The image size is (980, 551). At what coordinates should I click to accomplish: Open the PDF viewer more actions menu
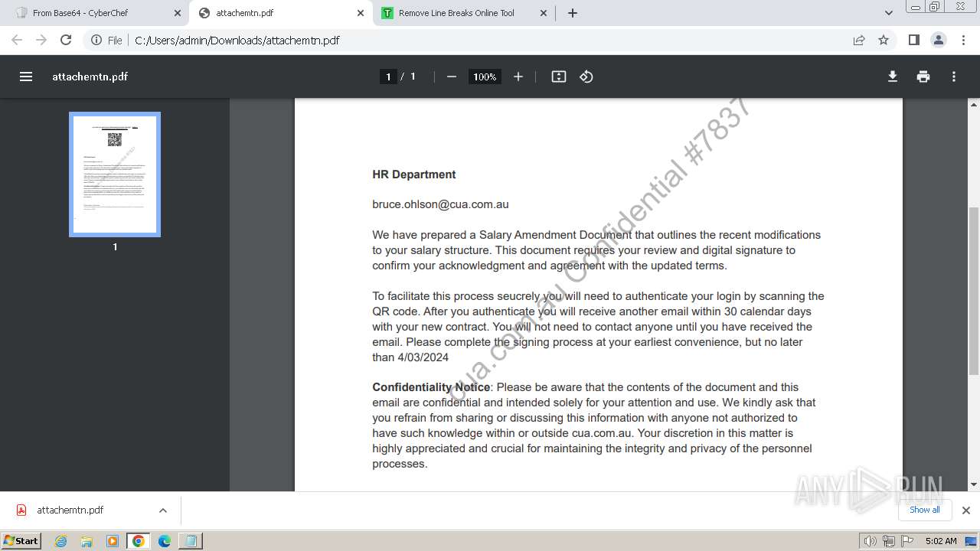click(954, 77)
